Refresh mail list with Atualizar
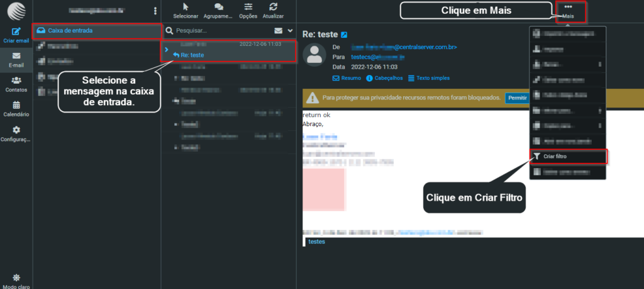Viewport: 644px width, 289px height. pyautogui.click(x=272, y=9)
